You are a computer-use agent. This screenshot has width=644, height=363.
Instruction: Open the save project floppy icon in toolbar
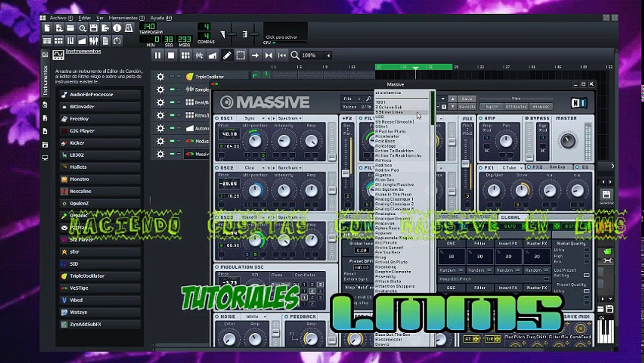(x=94, y=28)
